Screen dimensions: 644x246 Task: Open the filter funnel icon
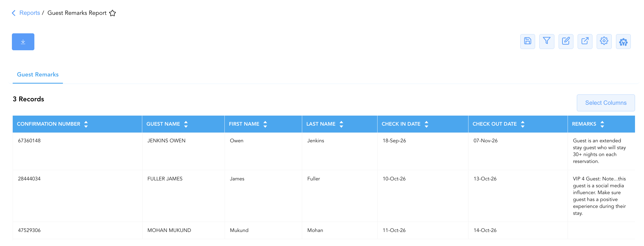pos(547,41)
